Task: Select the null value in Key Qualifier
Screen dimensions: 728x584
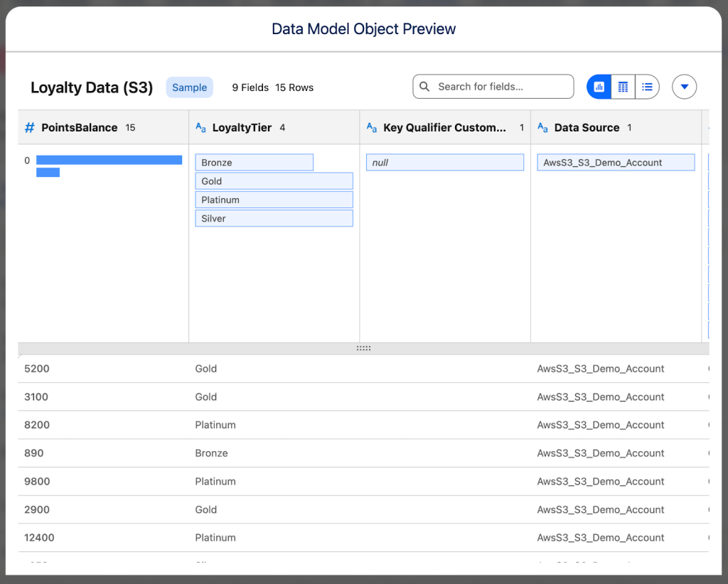Action: point(445,163)
